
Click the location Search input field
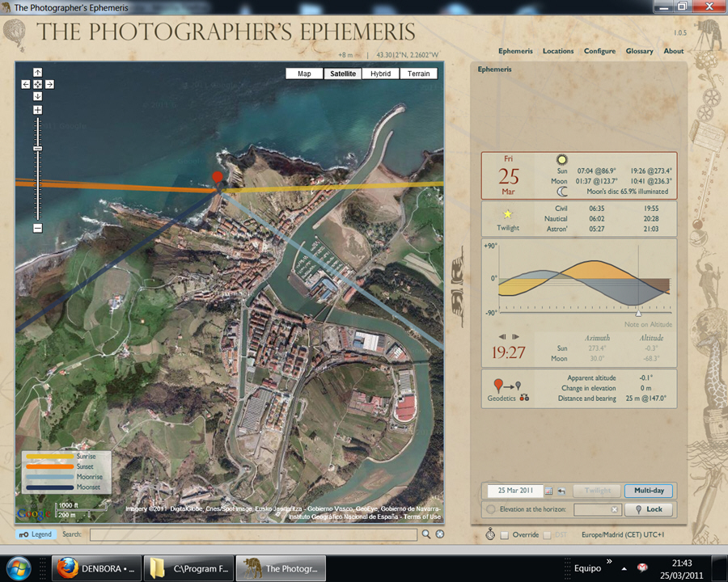253,534
